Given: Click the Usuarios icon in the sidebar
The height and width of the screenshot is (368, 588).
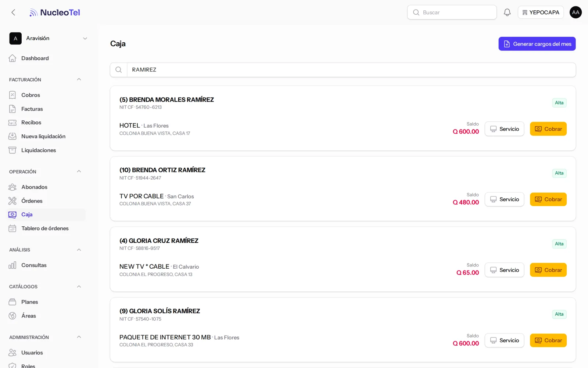Looking at the screenshot, I should coord(12,353).
